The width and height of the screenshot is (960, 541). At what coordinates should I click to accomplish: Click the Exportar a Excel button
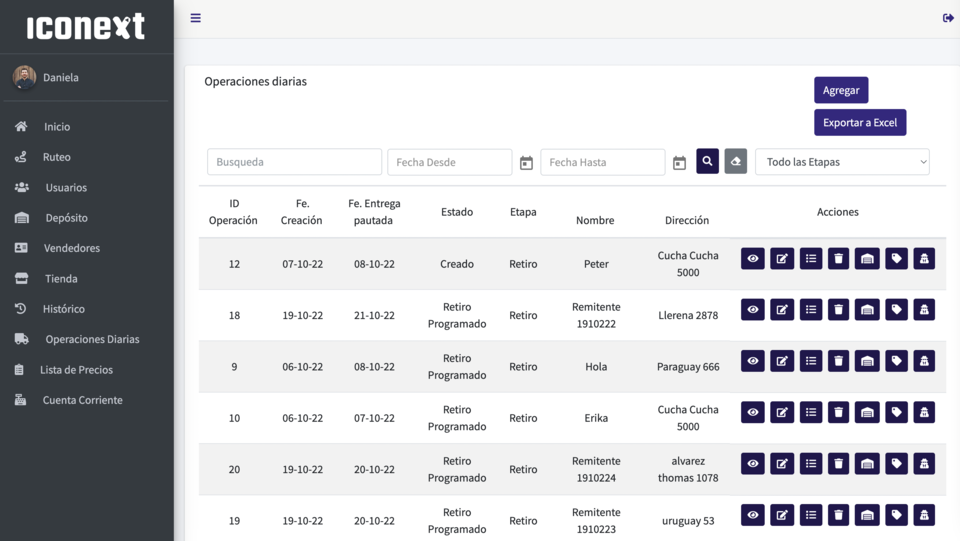tap(860, 122)
